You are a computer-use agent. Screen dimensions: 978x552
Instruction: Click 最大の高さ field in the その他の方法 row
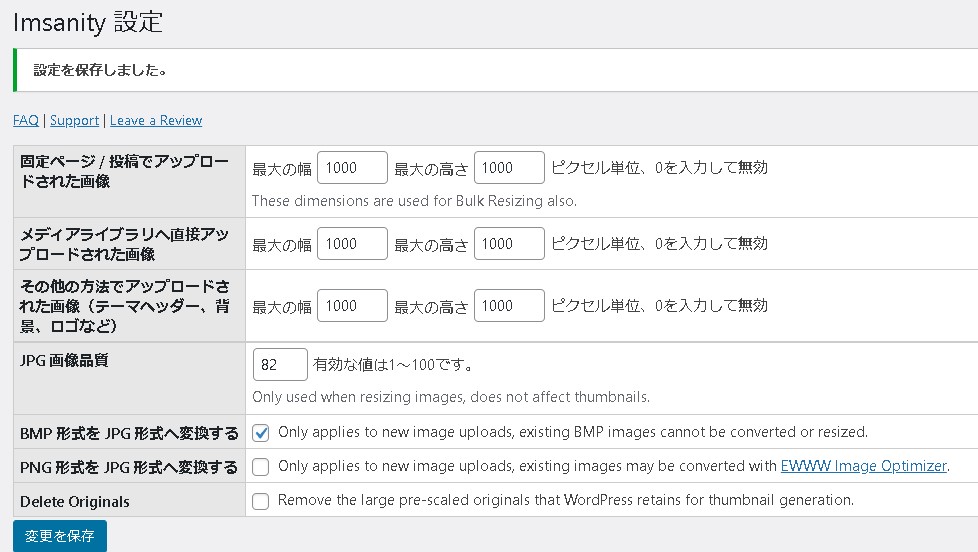509,306
